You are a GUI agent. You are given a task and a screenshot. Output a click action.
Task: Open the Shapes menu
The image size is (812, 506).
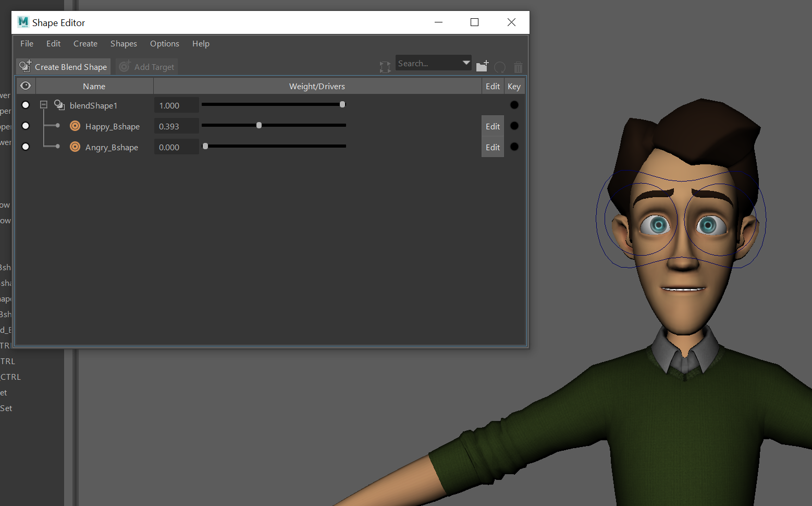coord(124,44)
